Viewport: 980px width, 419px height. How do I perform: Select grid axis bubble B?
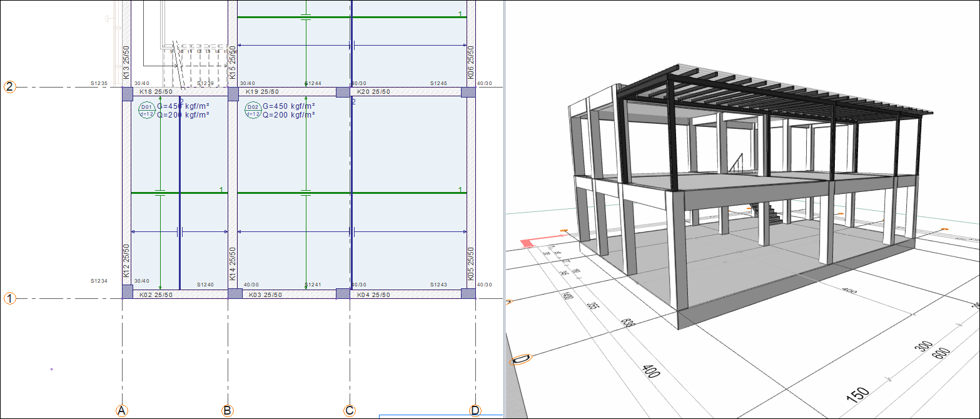coord(228,411)
